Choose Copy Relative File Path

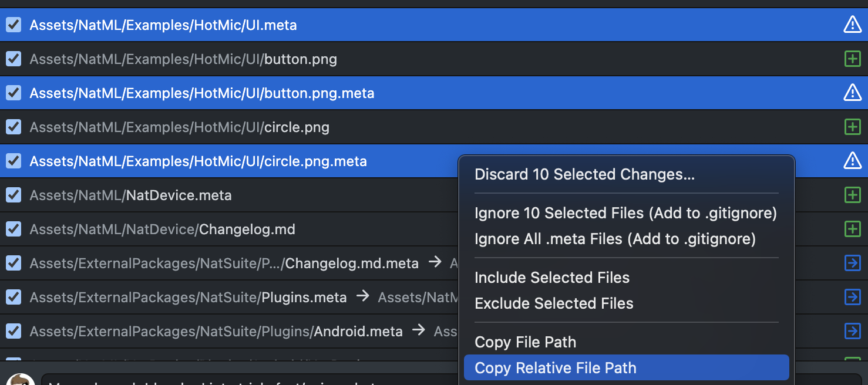point(556,368)
